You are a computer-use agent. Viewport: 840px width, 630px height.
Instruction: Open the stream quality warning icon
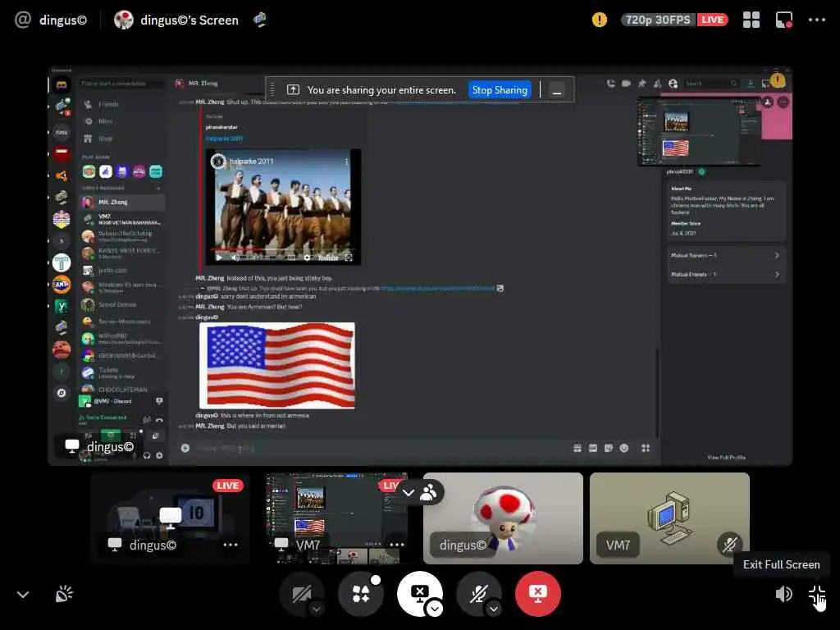600,21
